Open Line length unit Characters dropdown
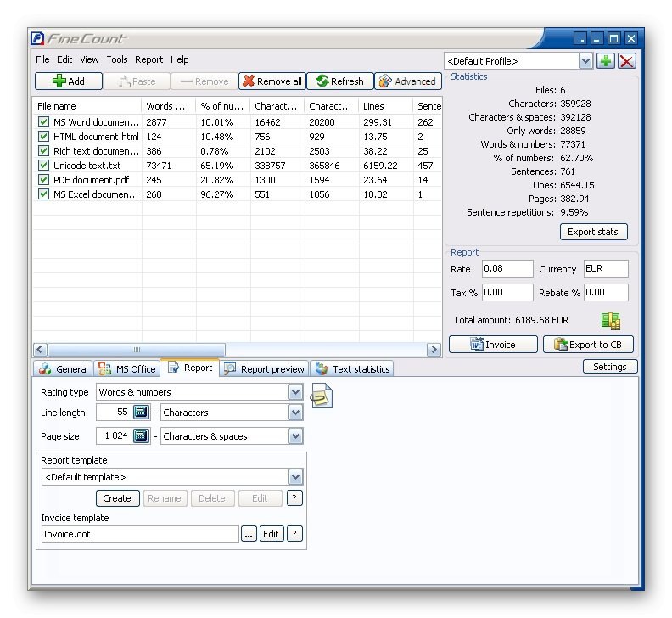 [x=295, y=413]
